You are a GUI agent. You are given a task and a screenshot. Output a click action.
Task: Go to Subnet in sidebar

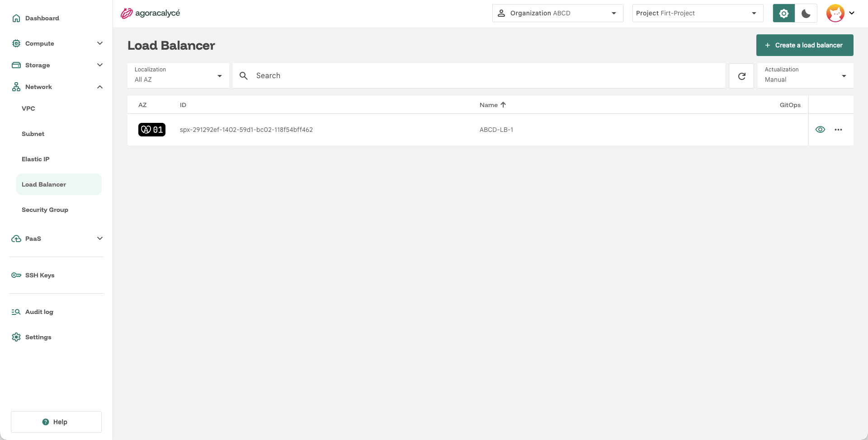[x=33, y=134]
